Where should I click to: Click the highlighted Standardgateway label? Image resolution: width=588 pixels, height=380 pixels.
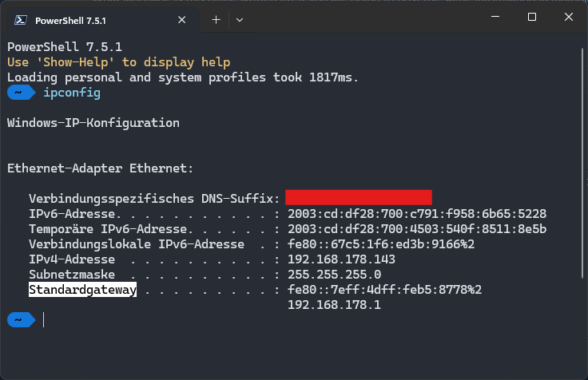(82, 290)
